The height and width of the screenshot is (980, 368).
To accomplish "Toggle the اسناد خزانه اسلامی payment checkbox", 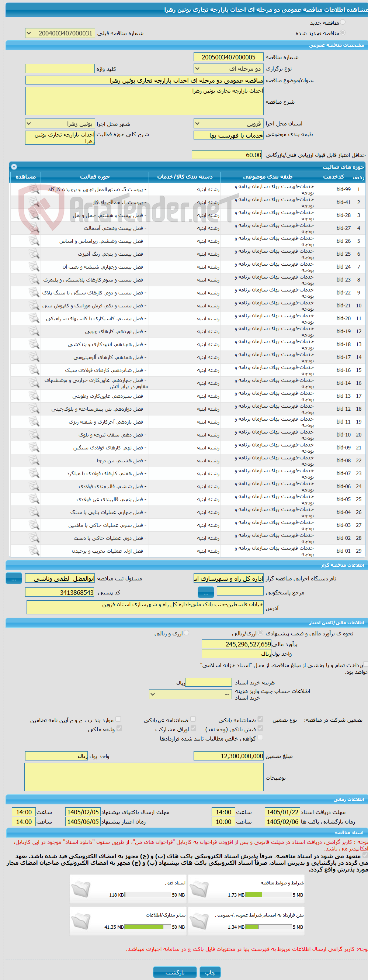I will [365, 664].
